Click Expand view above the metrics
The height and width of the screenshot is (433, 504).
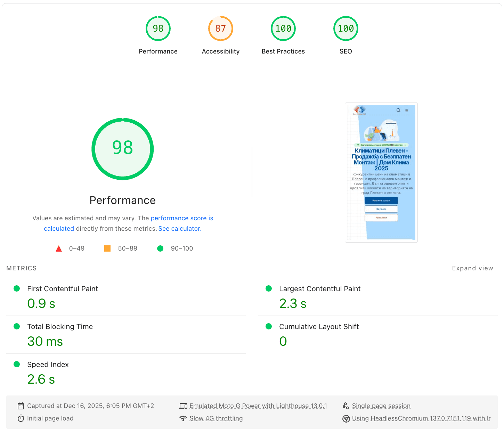pos(472,268)
